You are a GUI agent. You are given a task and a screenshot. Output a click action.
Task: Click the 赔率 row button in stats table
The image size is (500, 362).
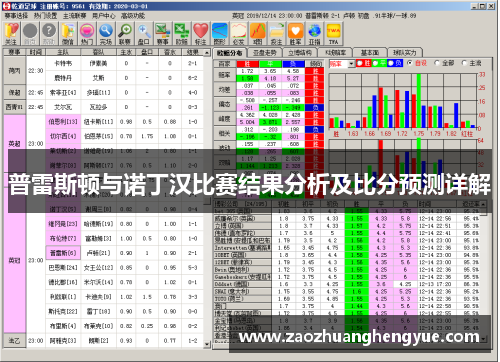pos(224,75)
